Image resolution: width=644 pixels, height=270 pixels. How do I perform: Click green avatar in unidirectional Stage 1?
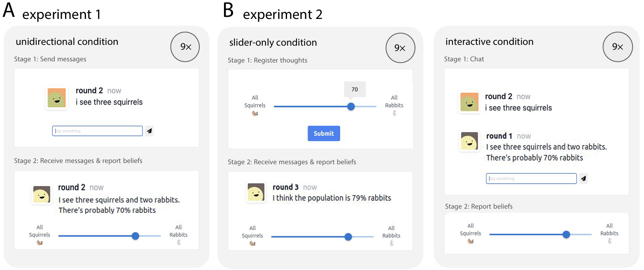[57, 98]
